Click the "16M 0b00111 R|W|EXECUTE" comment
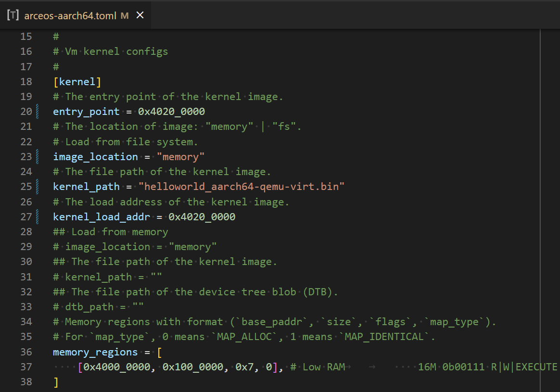This screenshot has height=392, width=560. (487, 367)
